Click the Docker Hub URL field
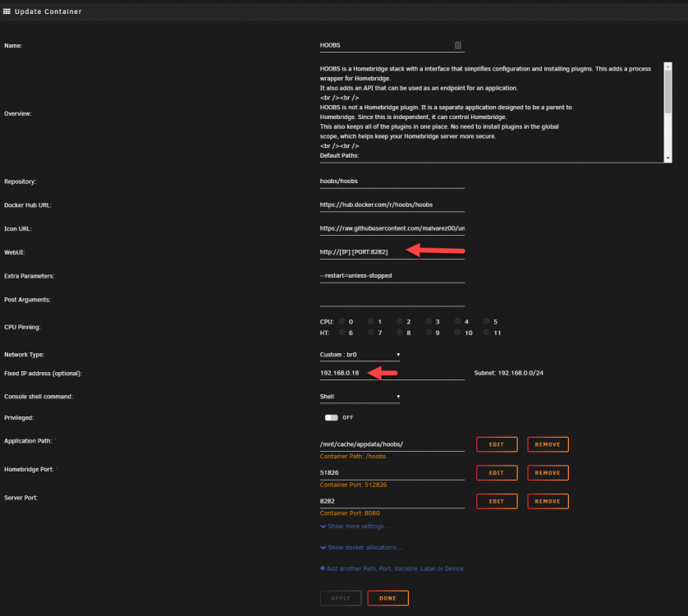The width and height of the screenshot is (688, 616). coord(392,205)
